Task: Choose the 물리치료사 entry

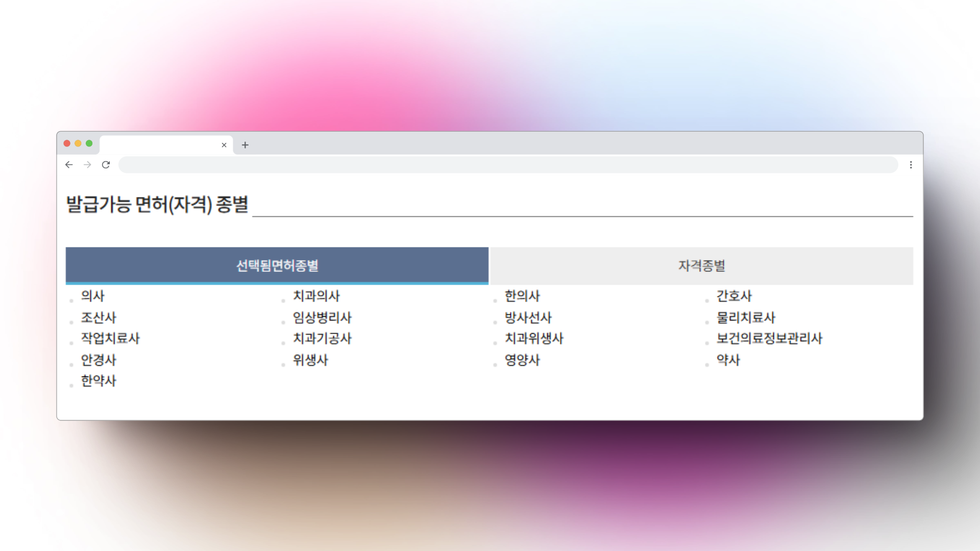Action: 746,317
